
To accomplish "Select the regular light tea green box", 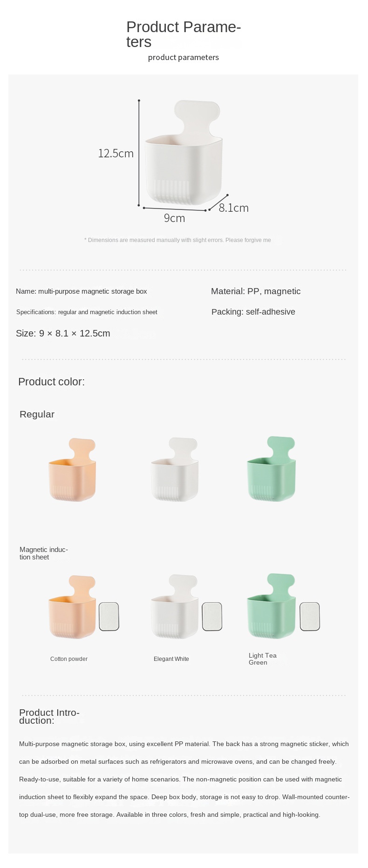I will [x=271, y=470].
